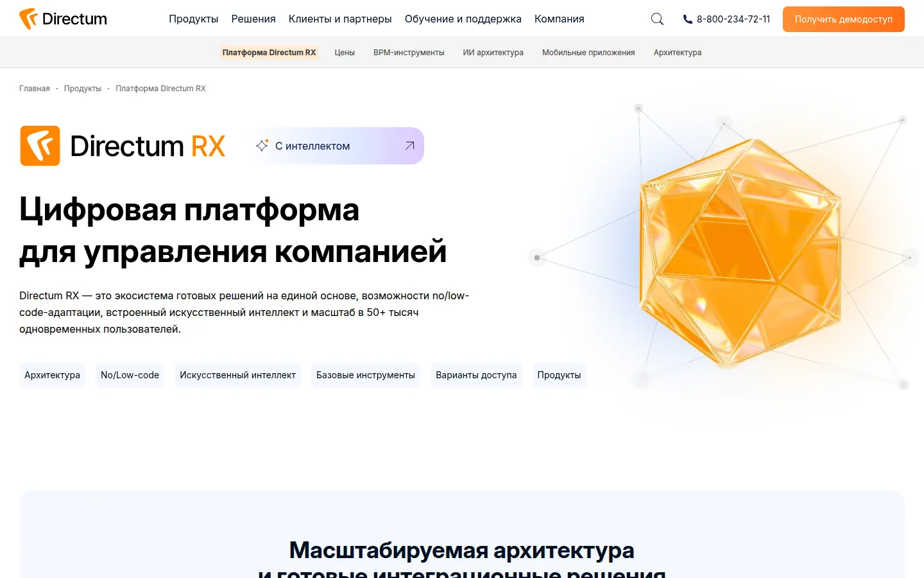This screenshot has width=924, height=578.
Task: Open the search magnifier icon
Action: [x=657, y=19]
